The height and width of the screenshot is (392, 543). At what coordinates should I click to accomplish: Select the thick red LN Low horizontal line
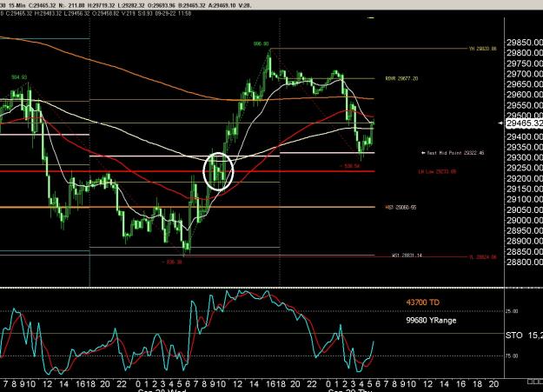[x=187, y=171]
